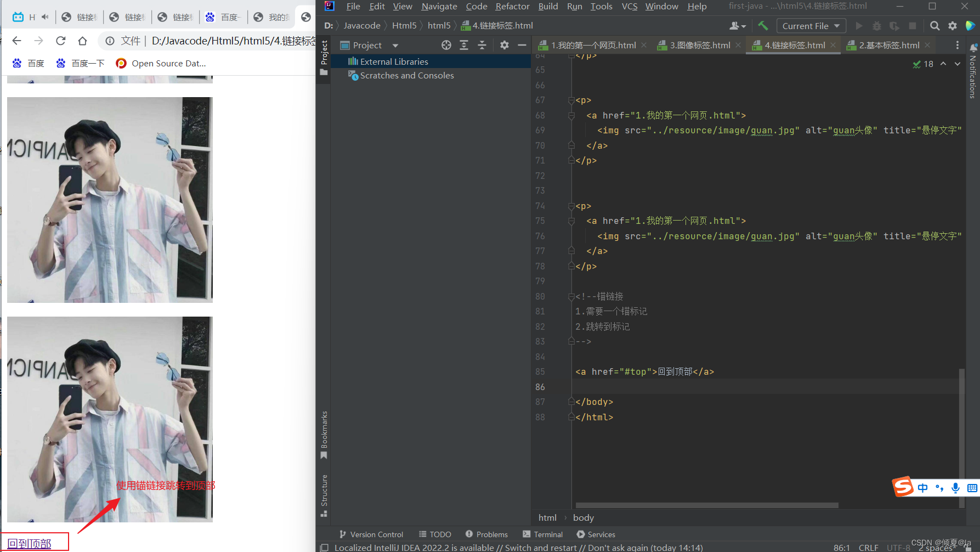Open IDE settings gear in top toolbar
980x552 pixels.
point(953,26)
